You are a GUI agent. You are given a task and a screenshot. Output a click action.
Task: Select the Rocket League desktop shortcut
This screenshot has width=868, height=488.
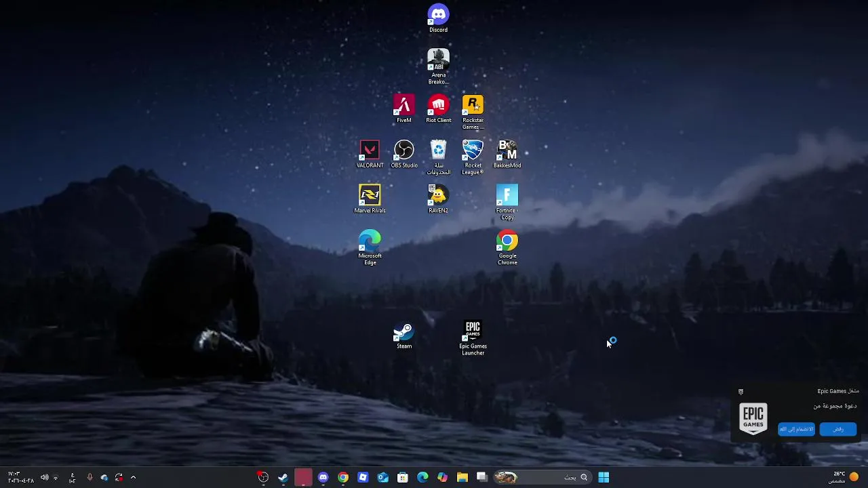coord(473,157)
